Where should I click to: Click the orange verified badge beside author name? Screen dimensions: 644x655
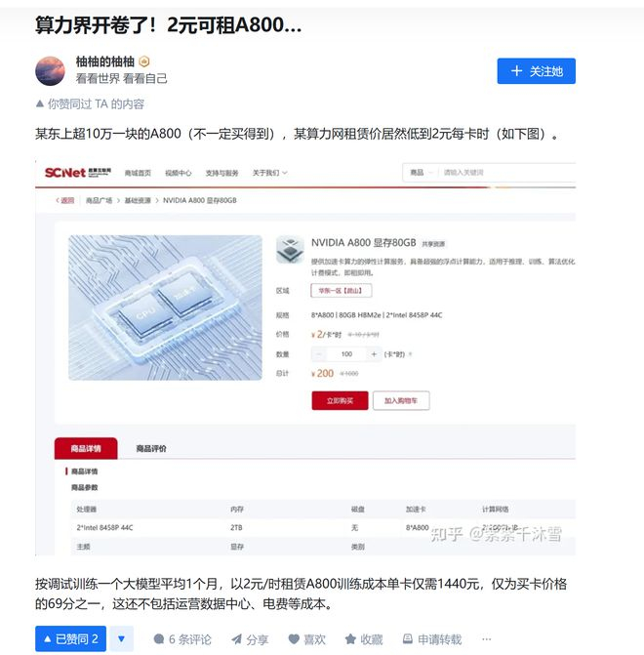tap(144, 61)
